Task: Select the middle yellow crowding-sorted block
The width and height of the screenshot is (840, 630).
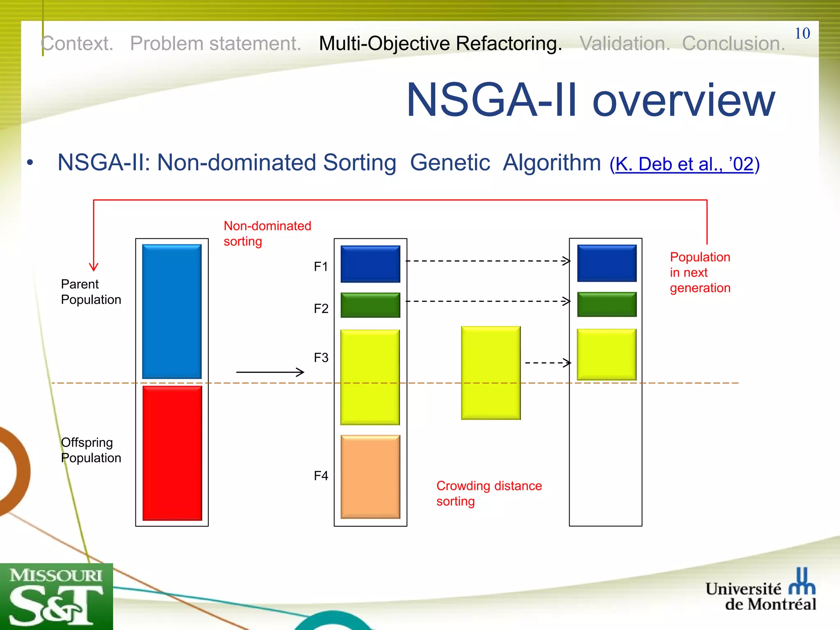Action: tap(491, 373)
